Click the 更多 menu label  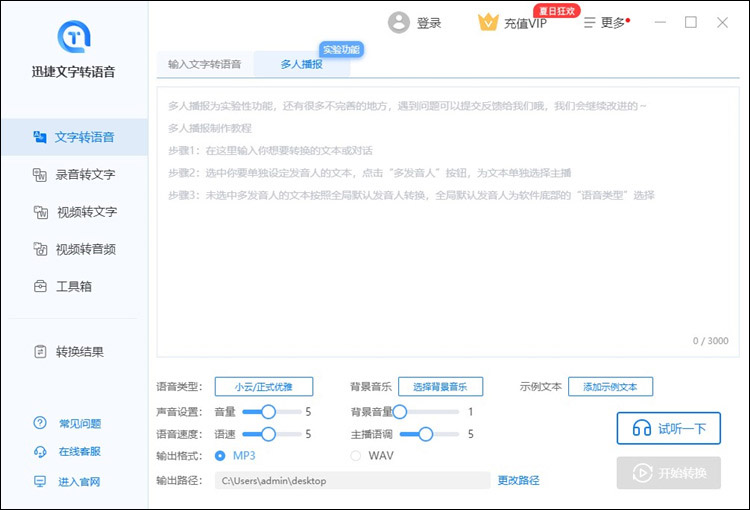click(x=613, y=22)
